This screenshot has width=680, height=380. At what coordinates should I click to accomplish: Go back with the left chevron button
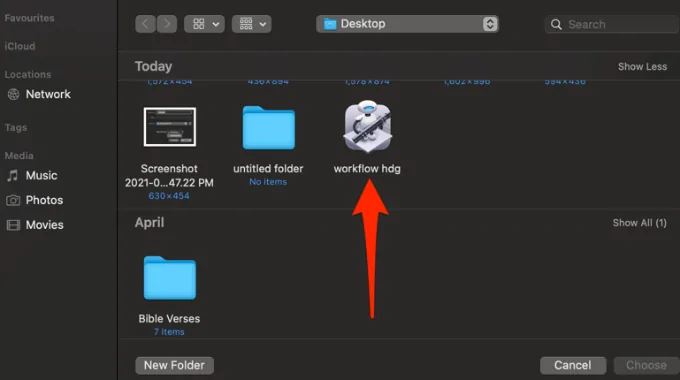coord(145,24)
